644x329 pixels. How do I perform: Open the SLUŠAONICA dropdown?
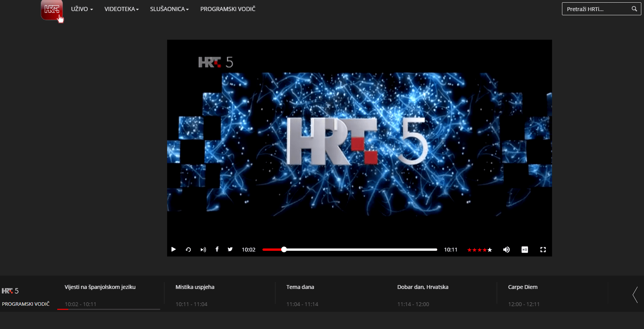tap(169, 9)
